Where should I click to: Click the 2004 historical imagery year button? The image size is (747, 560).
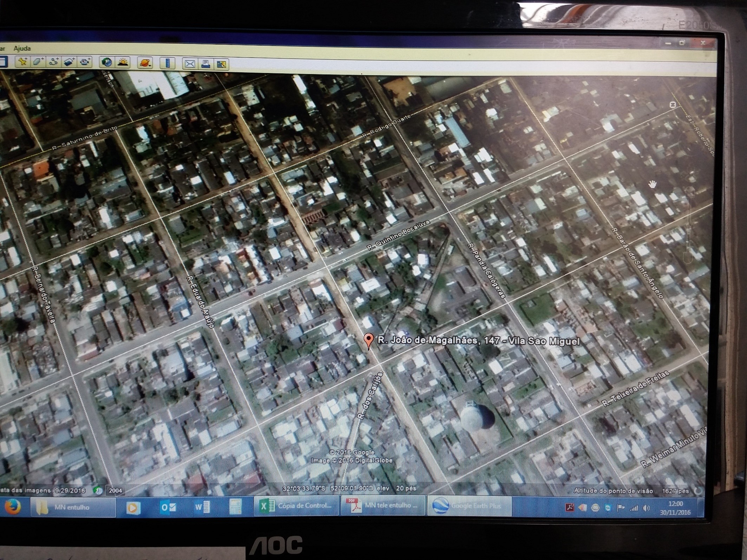115,490
